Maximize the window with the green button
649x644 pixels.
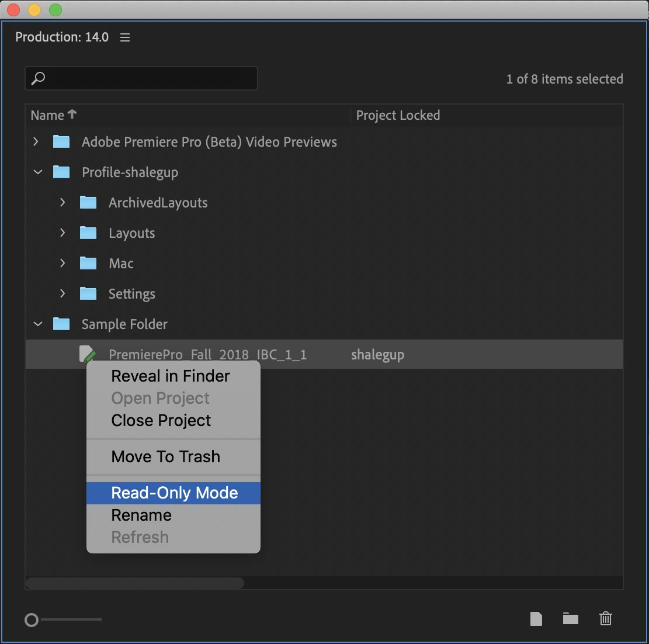click(55, 9)
